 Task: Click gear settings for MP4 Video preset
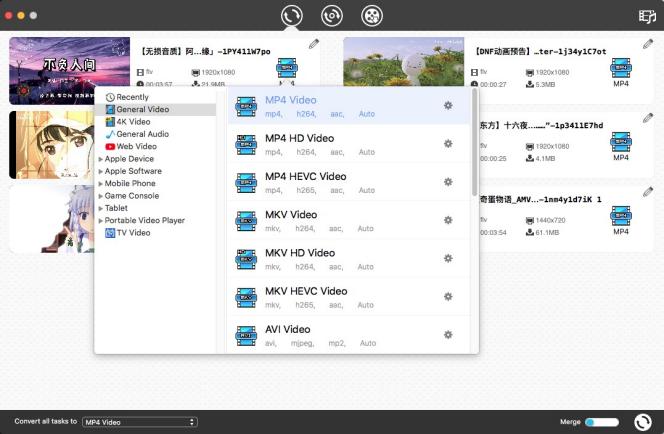coord(448,105)
